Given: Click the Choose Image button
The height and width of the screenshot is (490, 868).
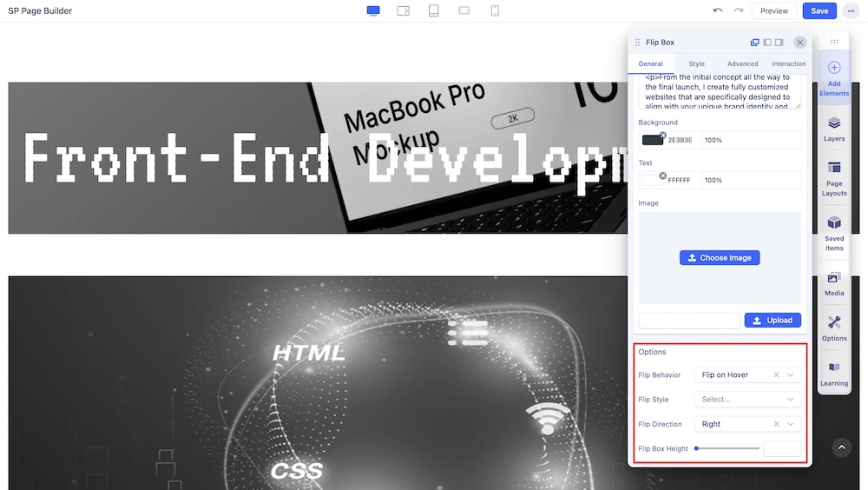Looking at the screenshot, I should coord(720,258).
